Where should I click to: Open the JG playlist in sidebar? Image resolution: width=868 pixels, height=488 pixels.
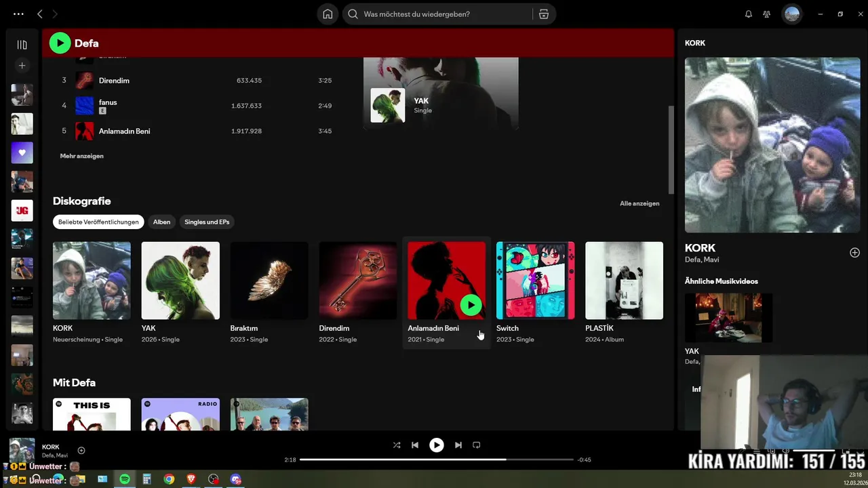tap(22, 211)
